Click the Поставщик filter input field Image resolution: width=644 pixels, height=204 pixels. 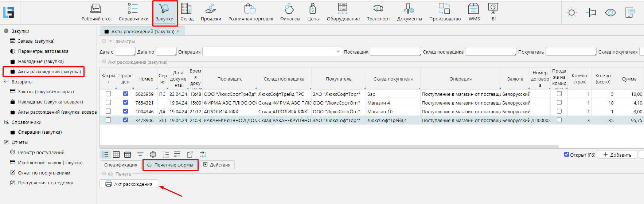click(x=395, y=52)
